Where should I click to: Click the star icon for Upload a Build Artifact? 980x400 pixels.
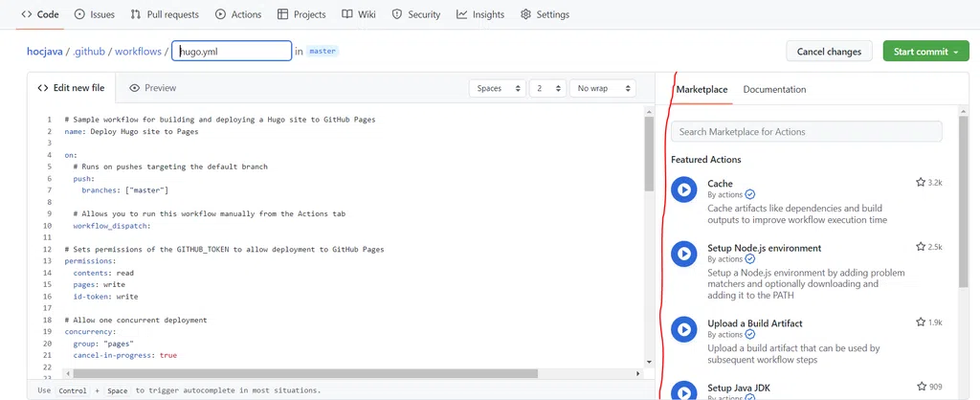pyautogui.click(x=920, y=322)
